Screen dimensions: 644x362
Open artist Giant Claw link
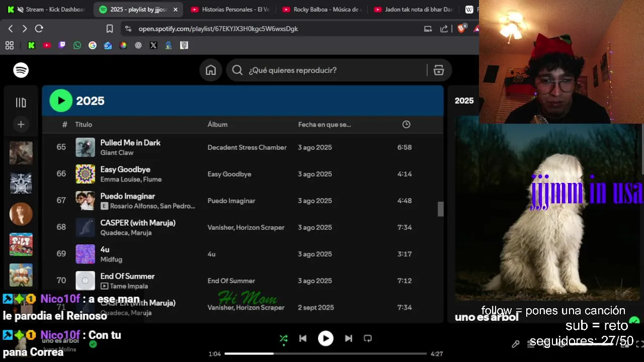pos(117,152)
